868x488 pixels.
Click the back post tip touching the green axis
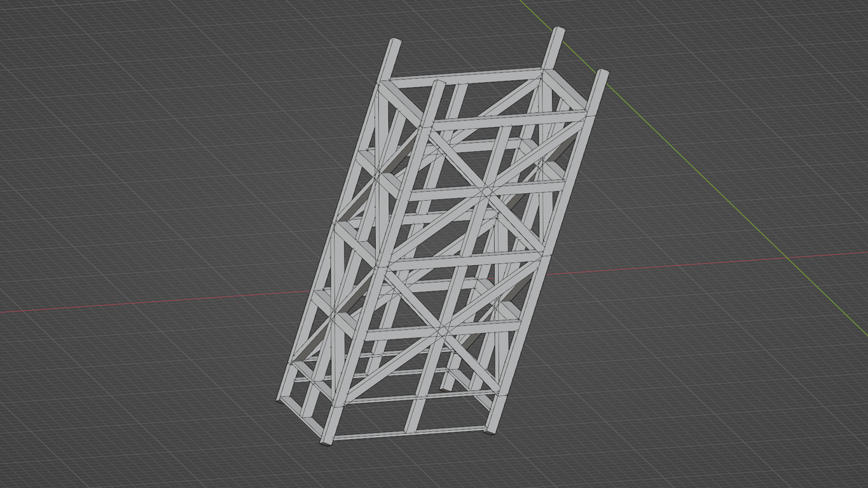point(558,30)
